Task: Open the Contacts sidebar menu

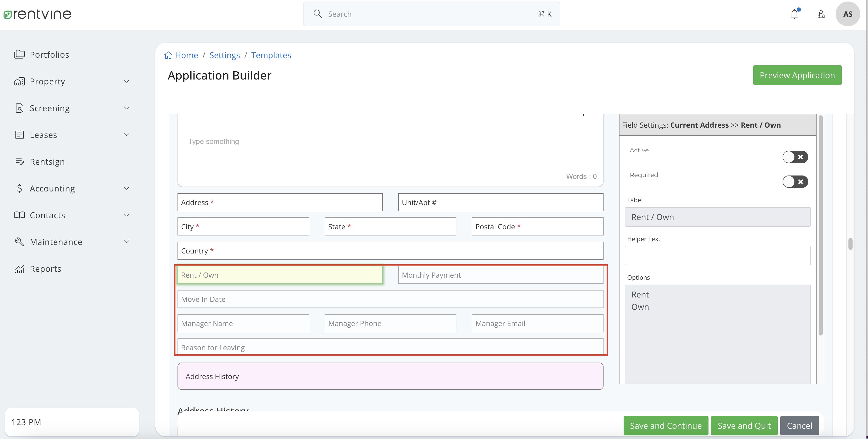Action: pyautogui.click(x=126, y=215)
